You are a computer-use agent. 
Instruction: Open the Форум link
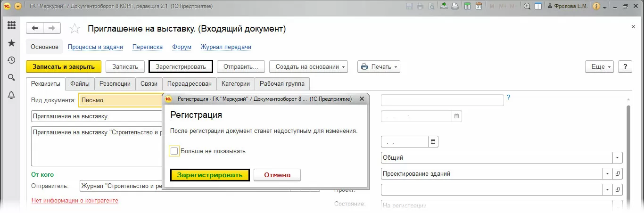pyautogui.click(x=182, y=47)
